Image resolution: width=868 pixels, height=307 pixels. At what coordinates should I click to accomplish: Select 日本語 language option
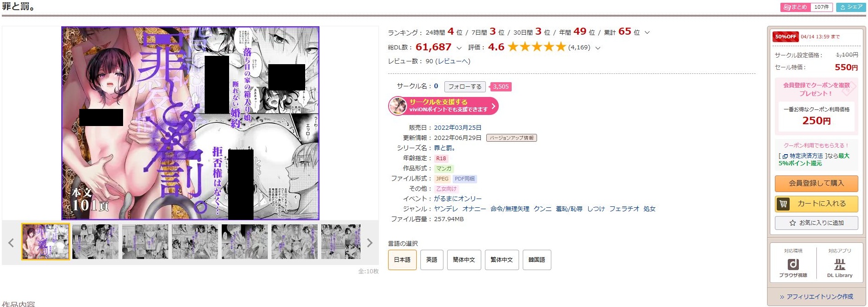tap(402, 260)
